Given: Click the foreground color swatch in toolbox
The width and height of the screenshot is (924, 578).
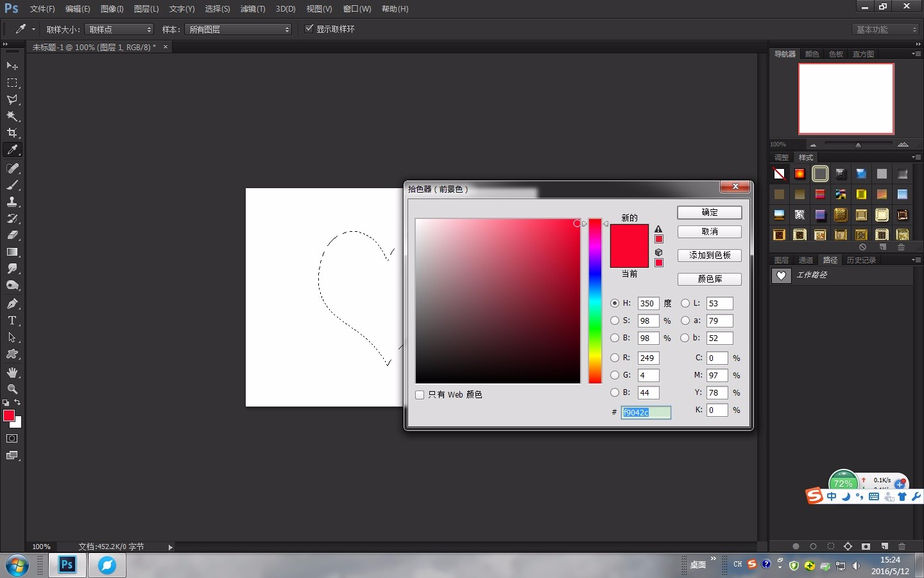Looking at the screenshot, I should coord(8,416).
